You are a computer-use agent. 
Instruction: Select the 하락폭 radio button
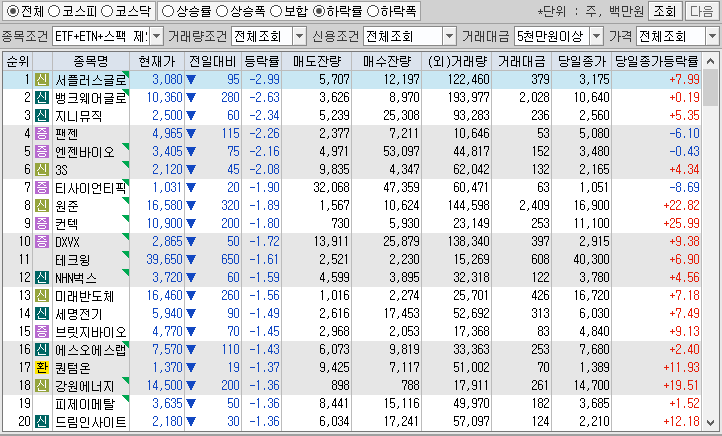point(373,11)
